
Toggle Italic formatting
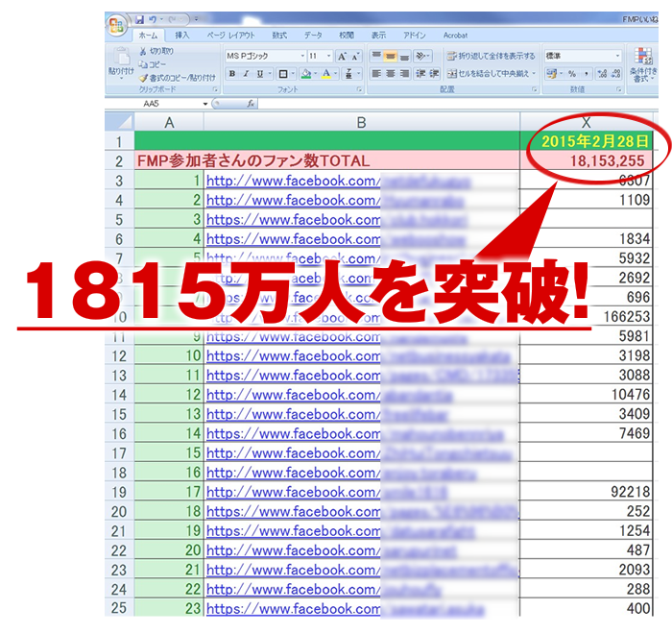pos(246,74)
